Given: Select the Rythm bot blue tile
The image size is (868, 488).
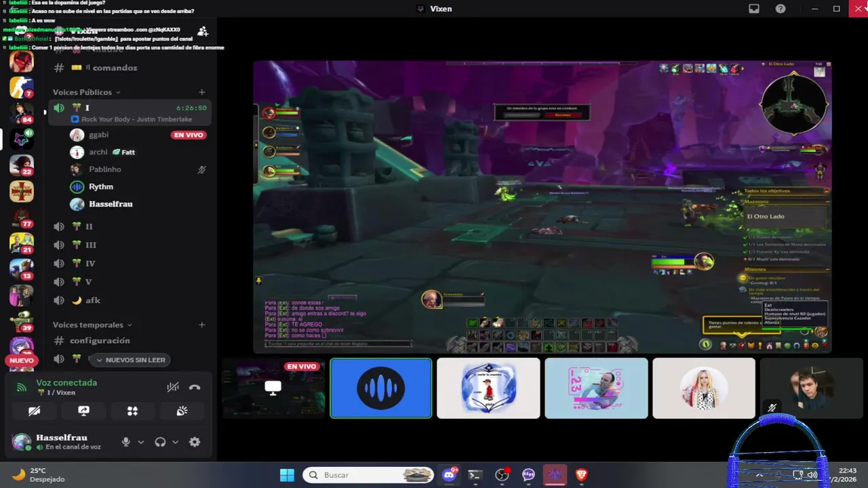Looking at the screenshot, I should [381, 388].
